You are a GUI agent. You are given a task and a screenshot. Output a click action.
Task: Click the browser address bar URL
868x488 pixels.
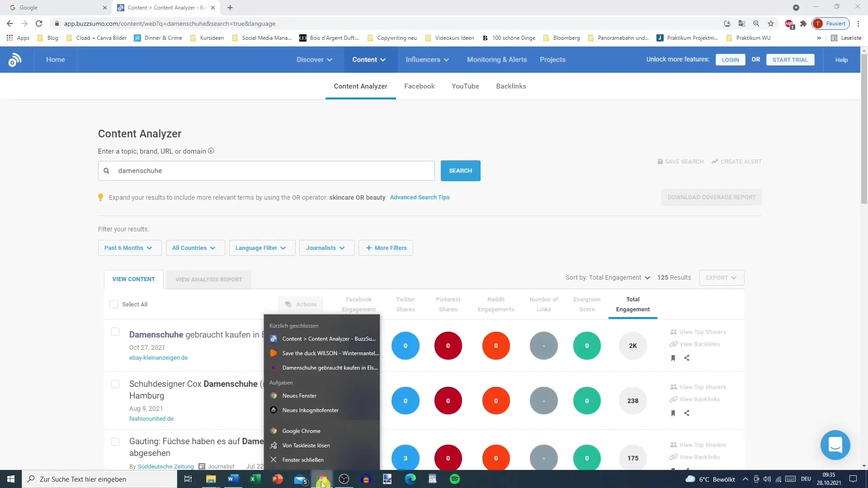(x=170, y=23)
